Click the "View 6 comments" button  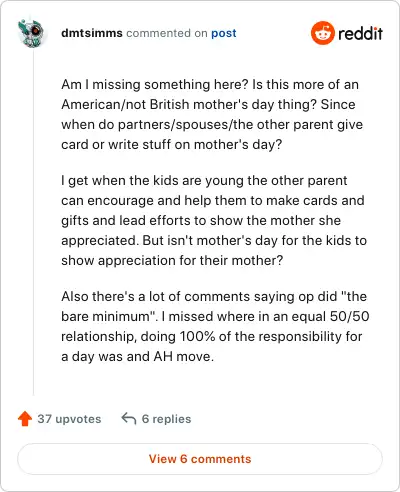(200, 459)
